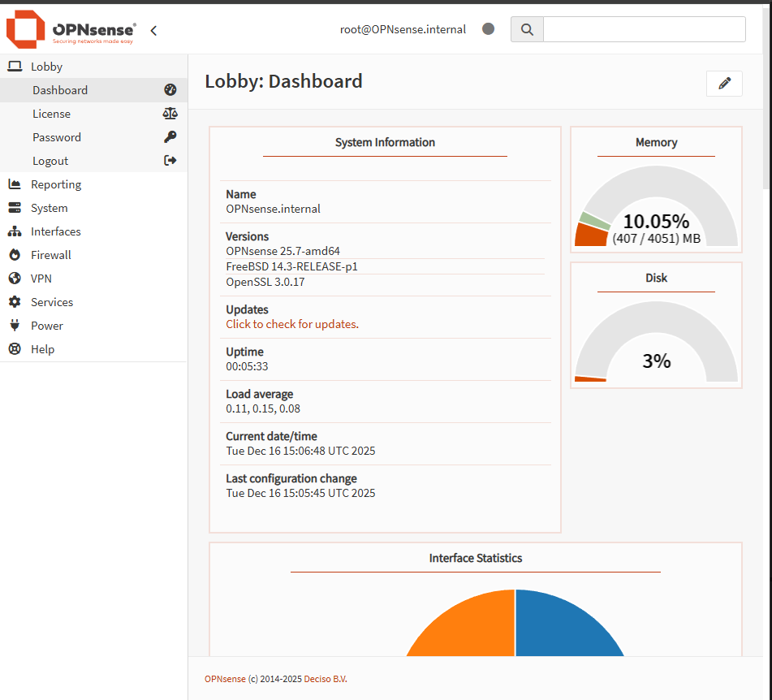Select the Dashboard gauge icon in sidebar
Viewport: 772px width, 700px height.
click(170, 89)
